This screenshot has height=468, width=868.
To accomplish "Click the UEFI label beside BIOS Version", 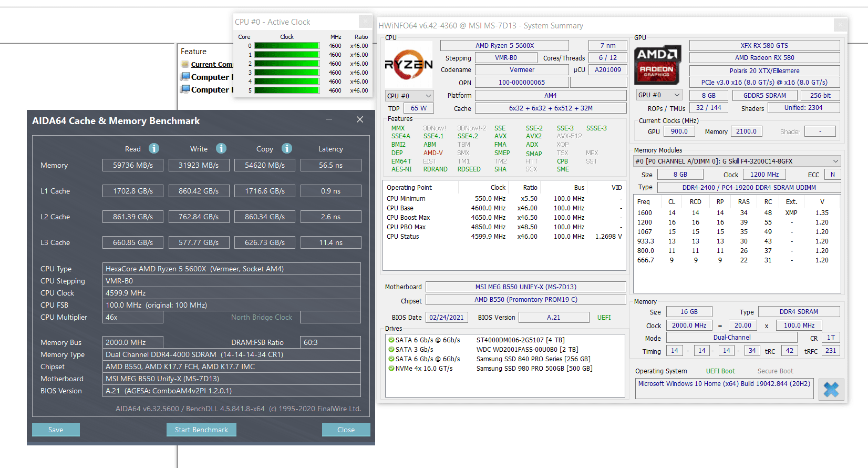I will [x=604, y=318].
